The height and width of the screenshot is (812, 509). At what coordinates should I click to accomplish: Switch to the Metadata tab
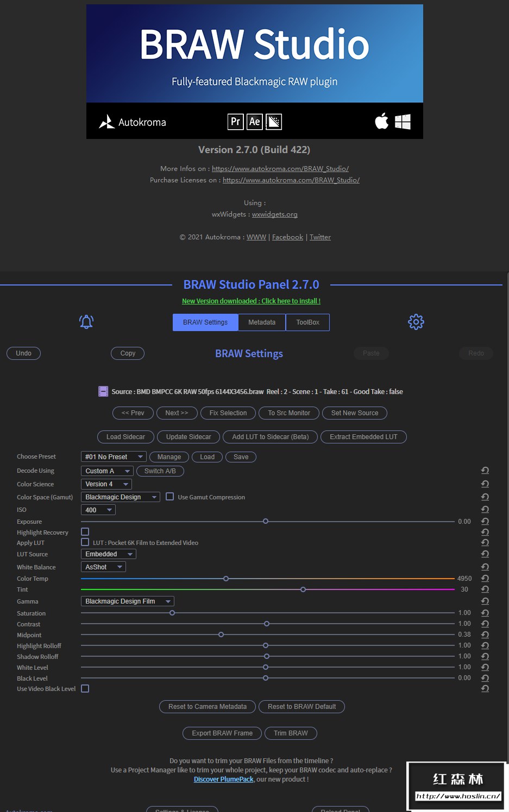coord(262,322)
